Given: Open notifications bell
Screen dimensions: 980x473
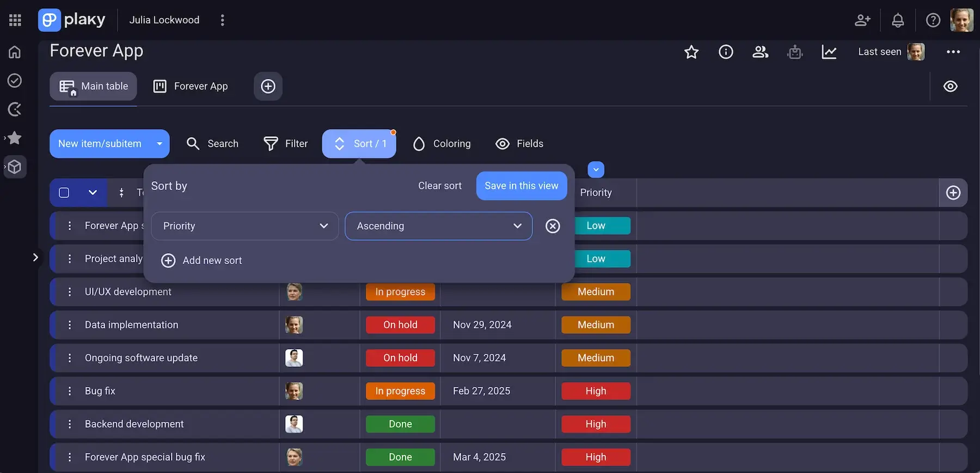Looking at the screenshot, I should [898, 20].
